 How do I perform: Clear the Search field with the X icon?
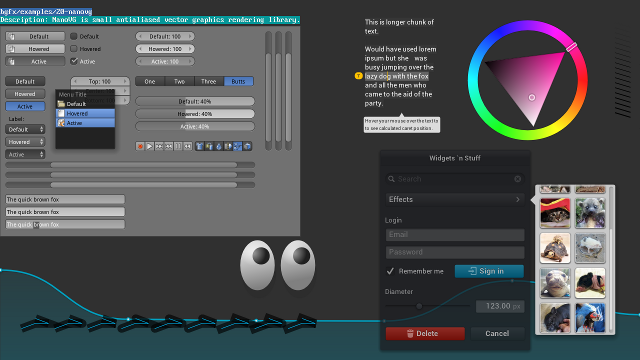[518, 179]
